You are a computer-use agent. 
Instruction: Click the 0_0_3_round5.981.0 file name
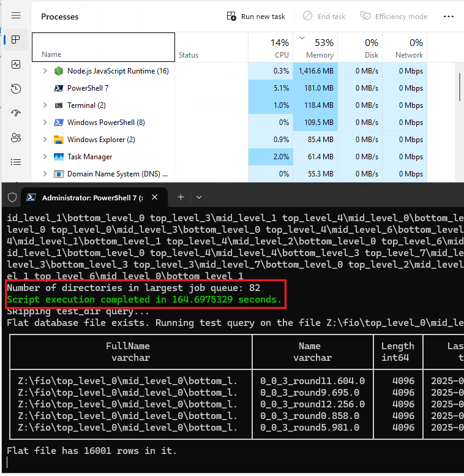tap(310, 428)
